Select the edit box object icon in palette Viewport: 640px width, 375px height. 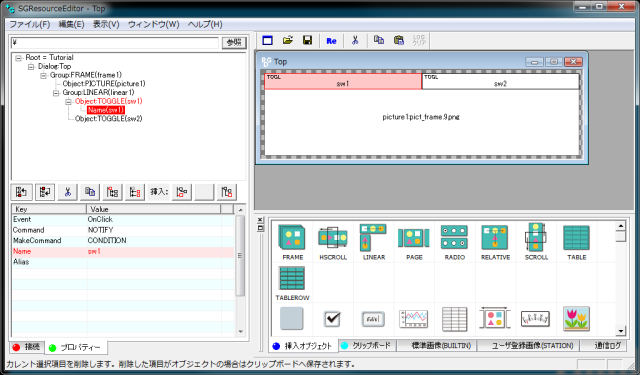point(373,319)
